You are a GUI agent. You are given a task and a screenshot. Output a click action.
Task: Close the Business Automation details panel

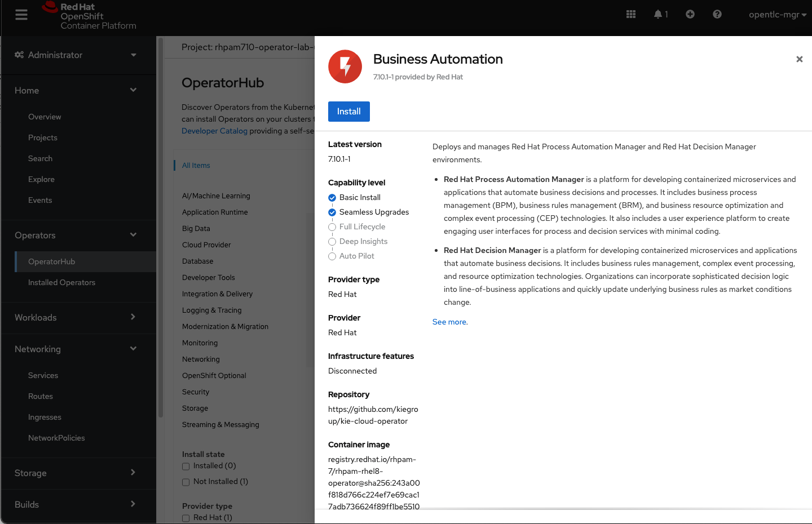799,59
